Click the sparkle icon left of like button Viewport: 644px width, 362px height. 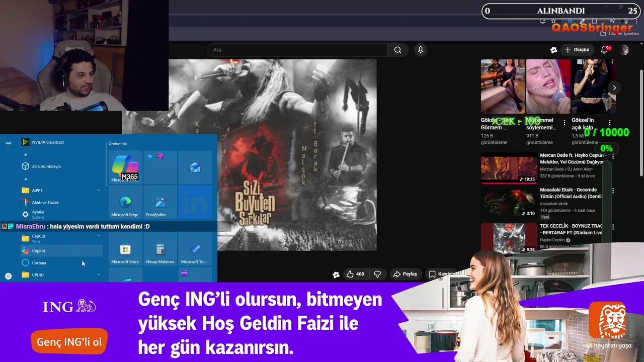pos(336,275)
